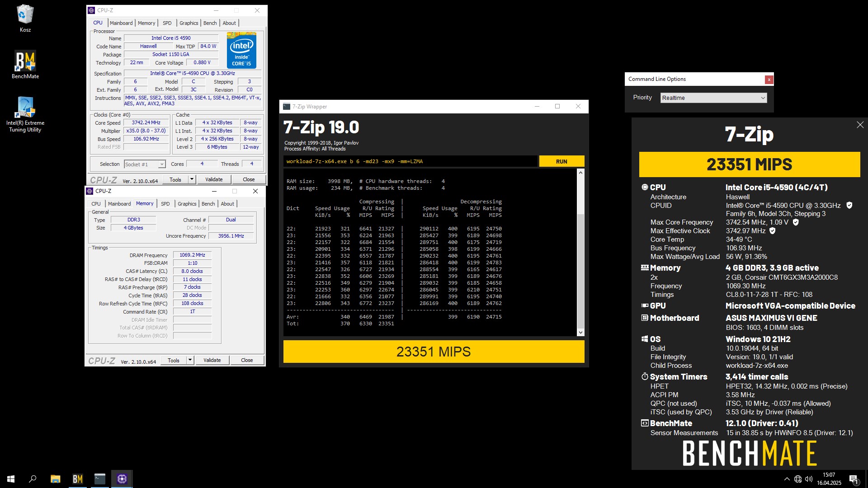Viewport: 868px width, 488px height.
Task: Click ASUS MAXIMUS VI GENE motherboard entry
Action: 771,318
